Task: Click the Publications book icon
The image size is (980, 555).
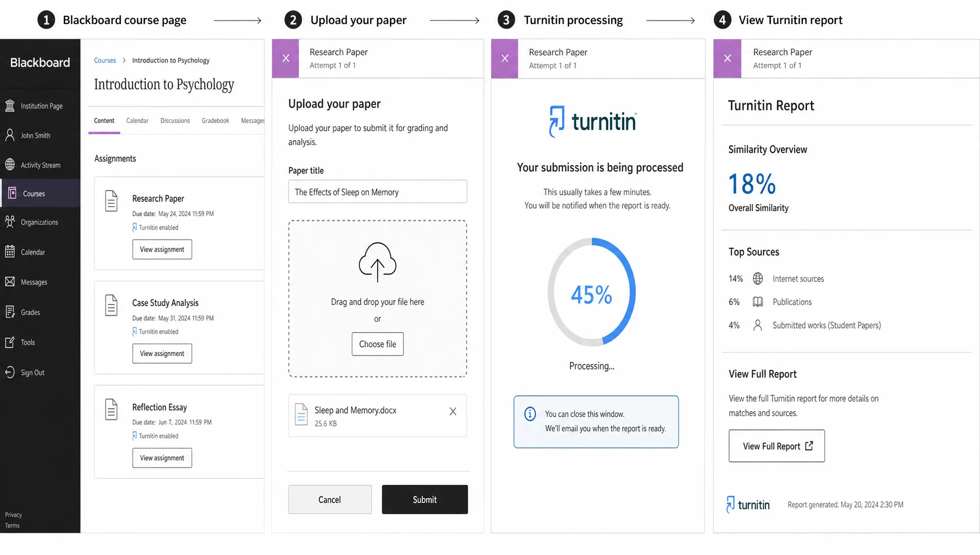Action: coord(758,302)
